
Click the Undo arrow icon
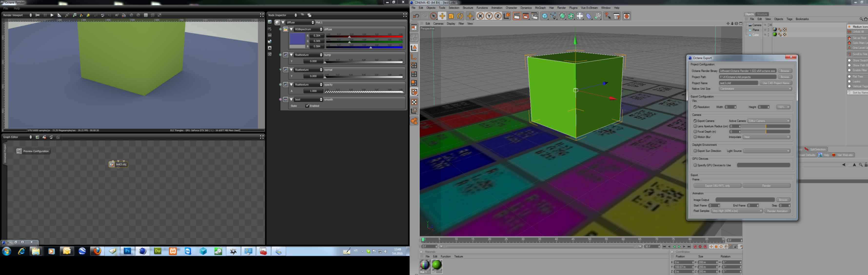tap(416, 16)
